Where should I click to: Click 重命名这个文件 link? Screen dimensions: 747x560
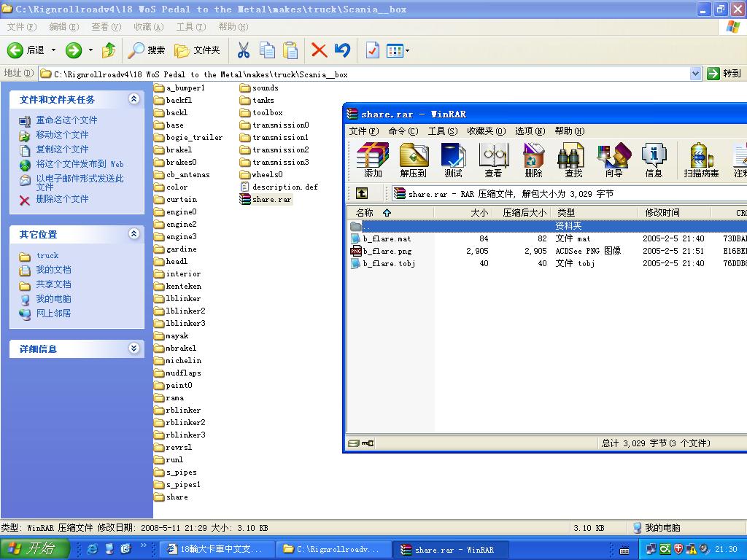pyautogui.click(x=66, y=120)
